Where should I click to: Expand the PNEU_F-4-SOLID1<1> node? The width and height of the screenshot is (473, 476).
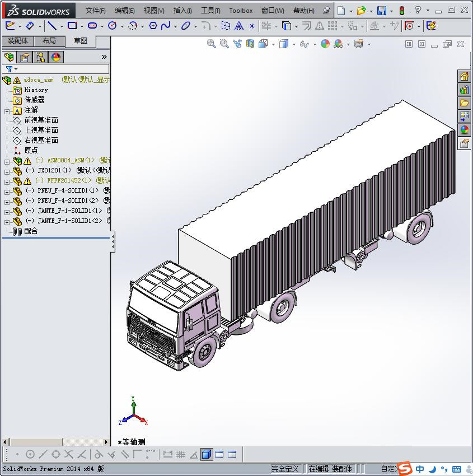coord(7,192)
